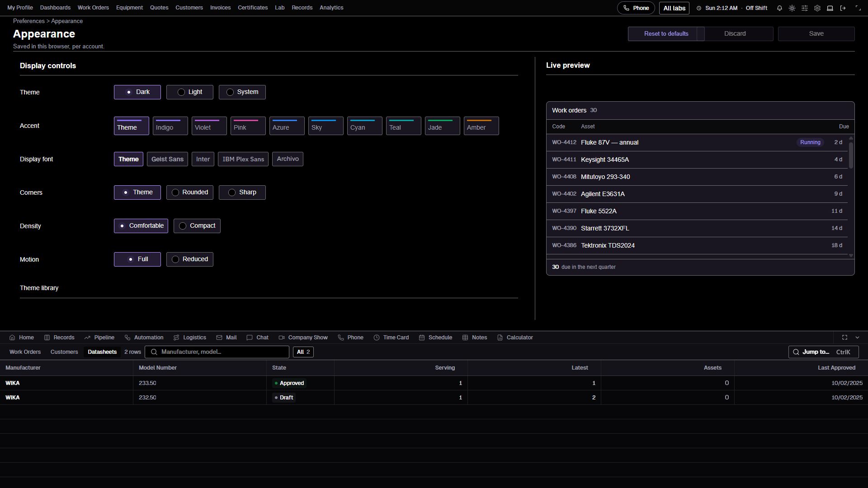The width and height of the screenshot is (868, 488).
Task: Select the System theme option
Action: point(242,92)
